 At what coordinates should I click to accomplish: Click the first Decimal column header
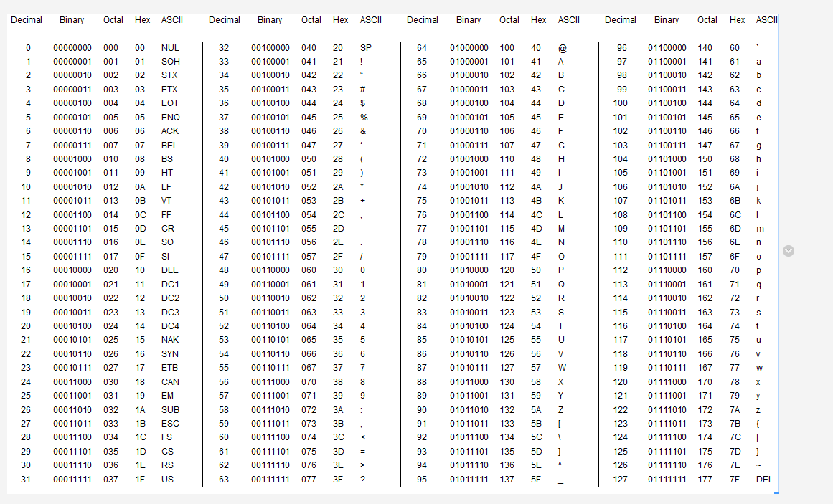26,19
